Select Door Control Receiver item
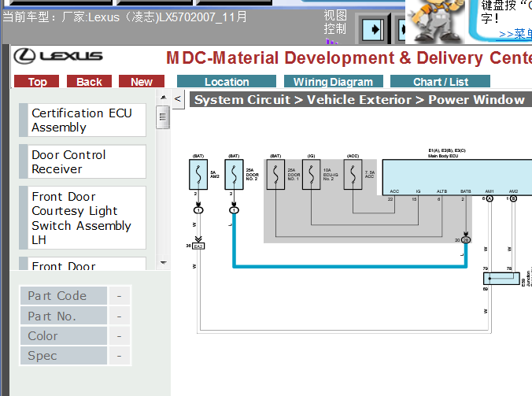532x396 pixels. click(83, 161)
